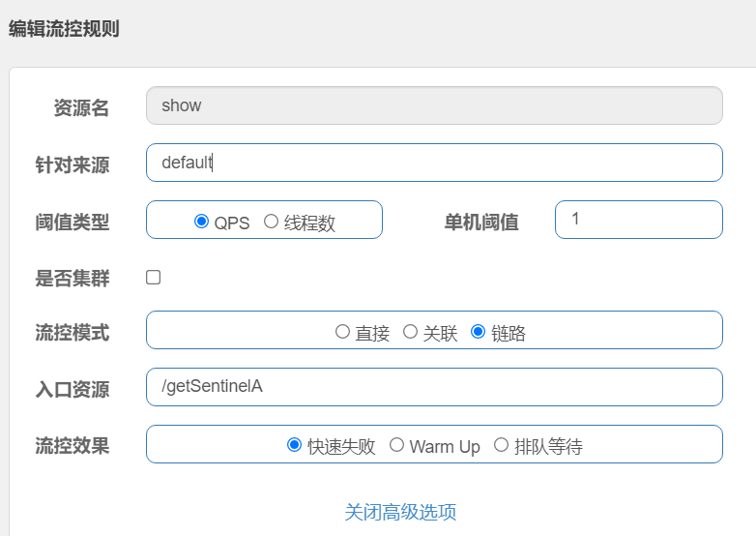
Task: Click the 是否集群 label text
Action: pos(73,279)
